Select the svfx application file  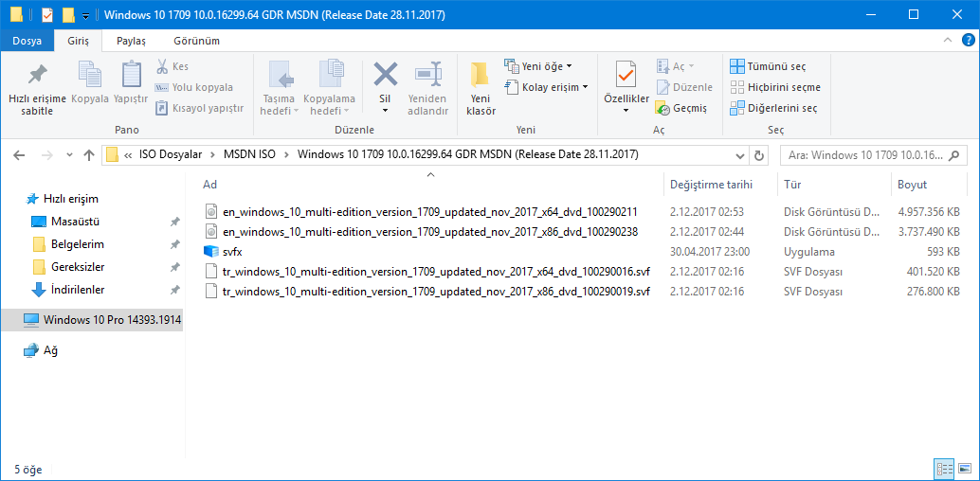[x=223, y=252]
